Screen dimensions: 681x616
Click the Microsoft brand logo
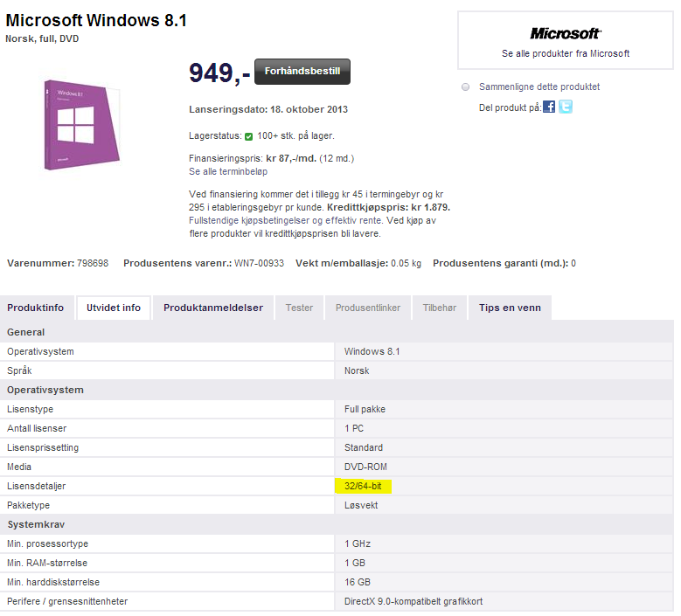pos(566,33)
